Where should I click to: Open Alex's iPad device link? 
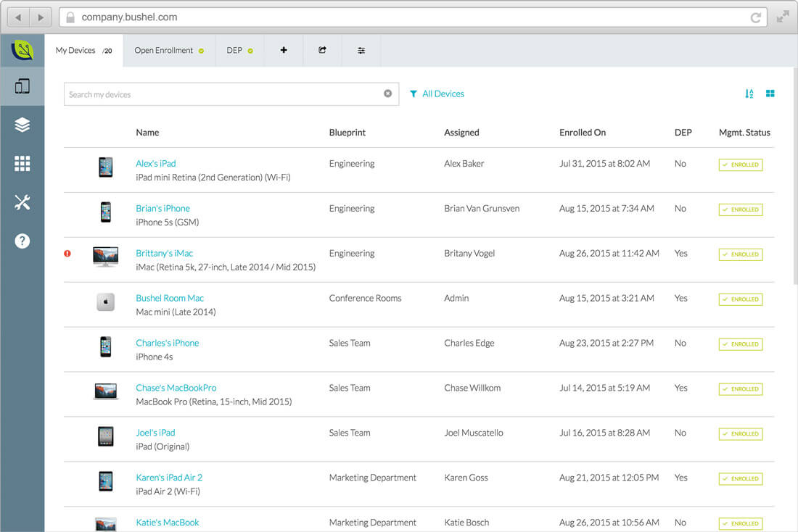click(156, 163)
